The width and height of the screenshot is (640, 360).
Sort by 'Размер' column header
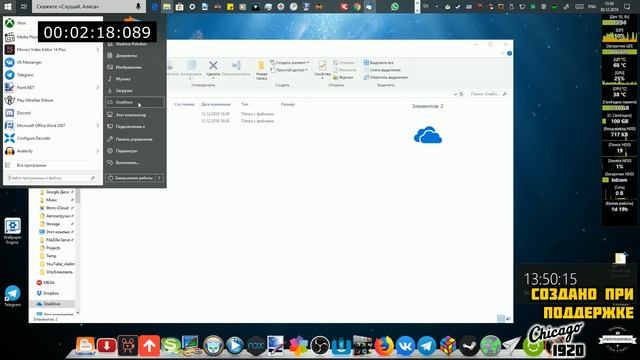click(288, 104)
